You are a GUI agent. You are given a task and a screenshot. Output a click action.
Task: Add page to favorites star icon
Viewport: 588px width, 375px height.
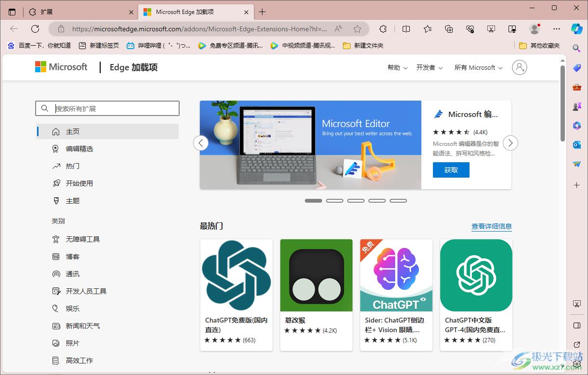[357, 29]
